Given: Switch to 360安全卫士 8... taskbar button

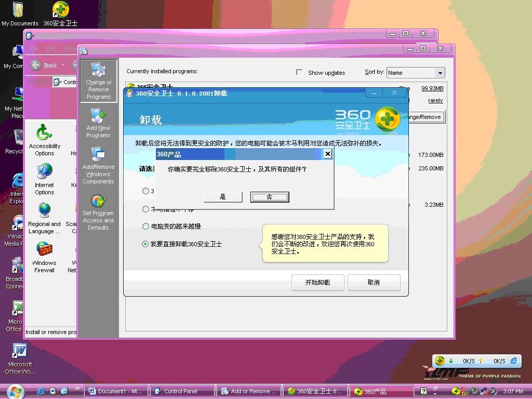Looking at the screenshot, I should [x=315, y=391].
